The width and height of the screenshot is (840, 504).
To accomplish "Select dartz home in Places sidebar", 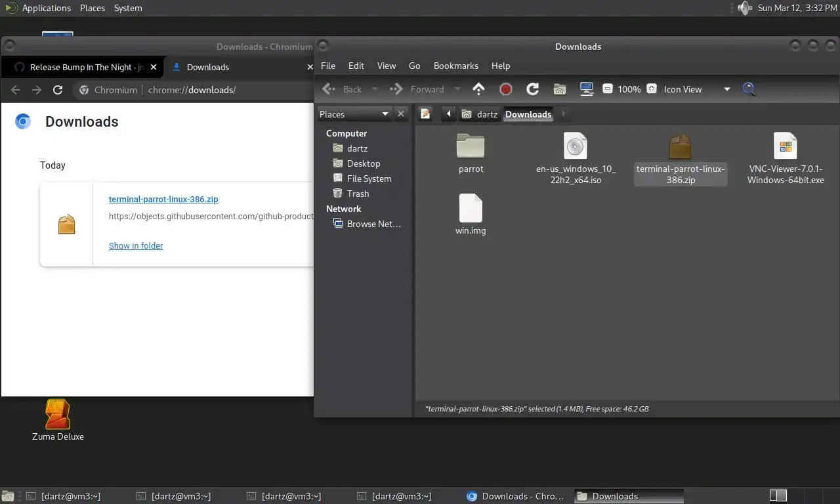I will (350, 148).
